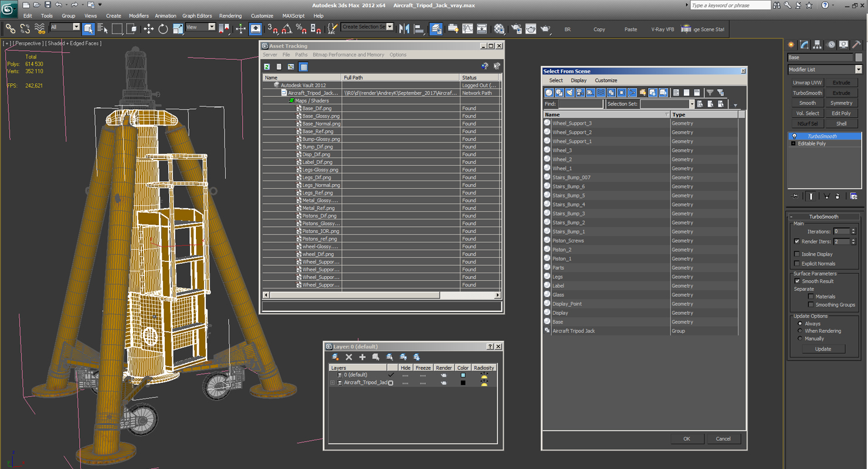Image resolution: width=868 pixels, height=469 pixels.
Task: Select the Always update option
Action: (799, 324)
